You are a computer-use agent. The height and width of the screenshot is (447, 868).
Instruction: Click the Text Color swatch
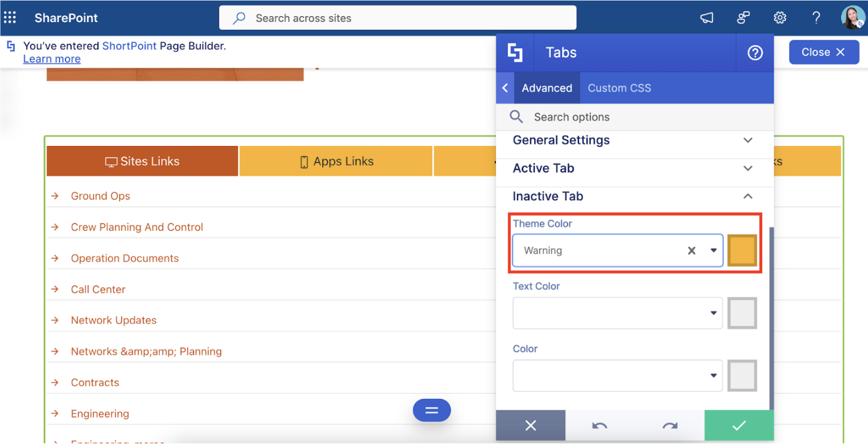tap(742, 313)
